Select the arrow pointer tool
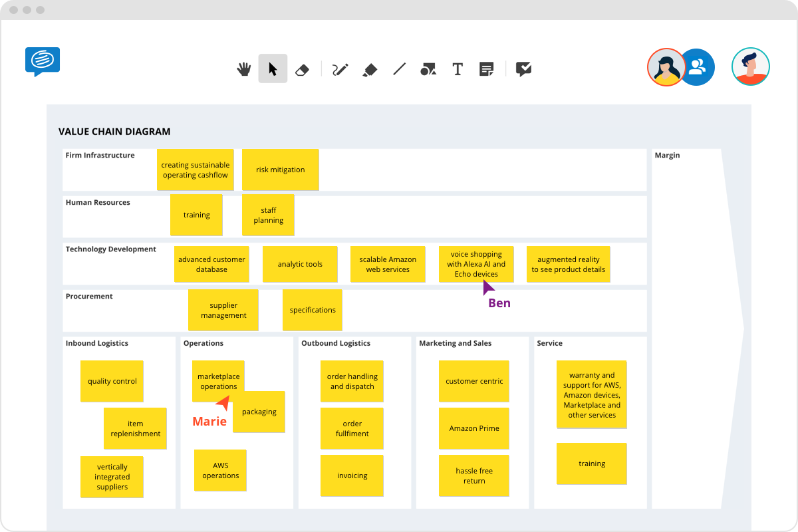Image resolution: width=798 pixels, height=532 pixels. 273,68
